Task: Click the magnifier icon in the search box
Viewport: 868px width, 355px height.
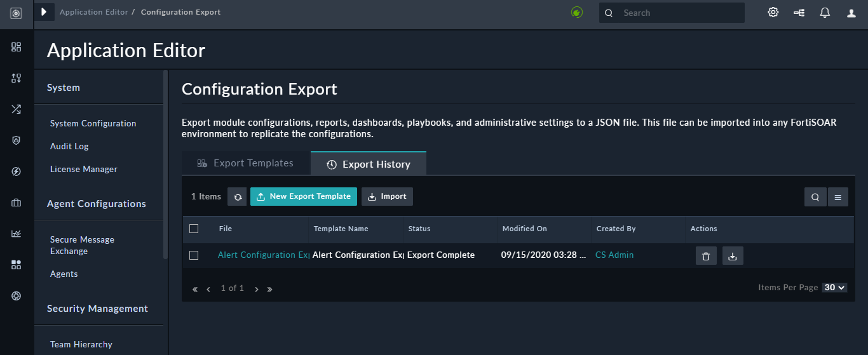Action: click(609, 13)
